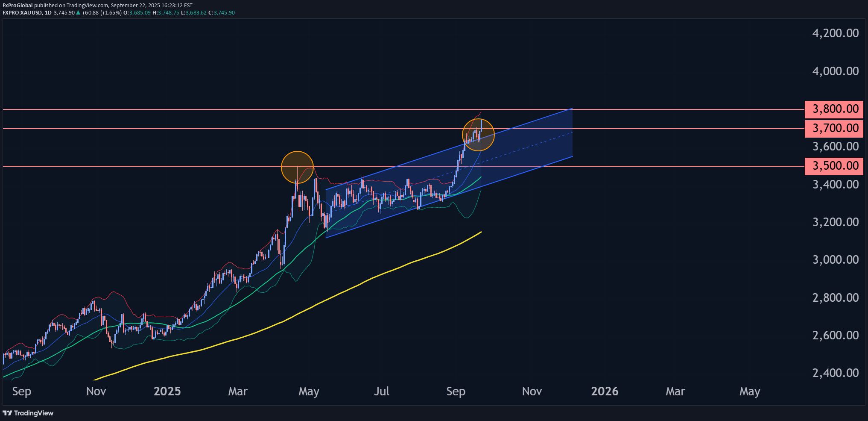
Task: Click the FXPRO:XAUUSD symbol label
Action: click(x=22, y=13)
